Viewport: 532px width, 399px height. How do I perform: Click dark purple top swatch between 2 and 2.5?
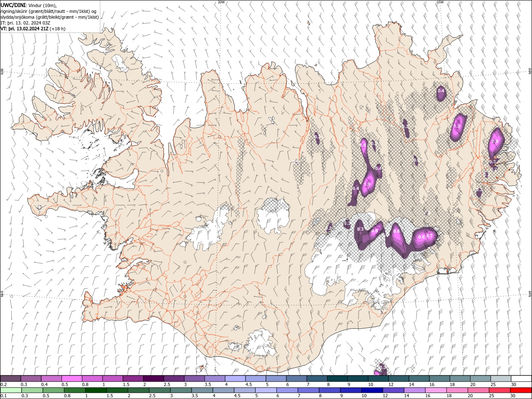(153, 379)
